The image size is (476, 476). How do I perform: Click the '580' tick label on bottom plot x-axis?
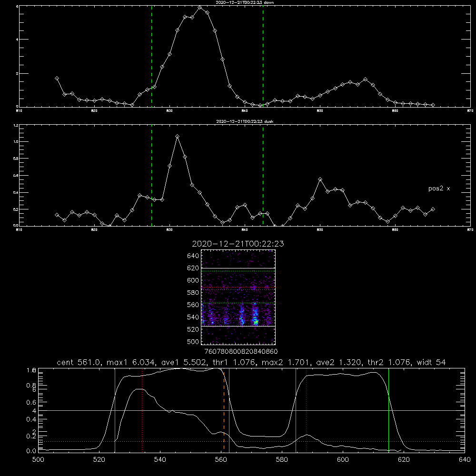(x=282, y=460)
